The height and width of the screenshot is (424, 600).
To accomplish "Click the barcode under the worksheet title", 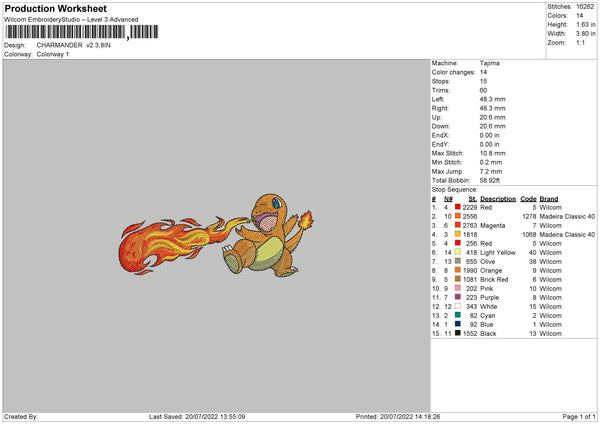I will click(x=82, y=32).
